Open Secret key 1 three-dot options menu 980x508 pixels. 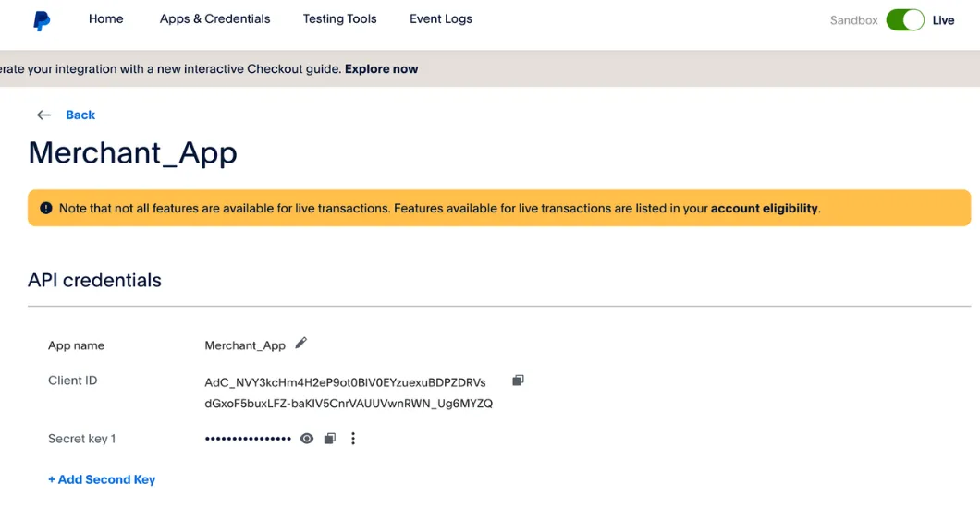(x=353, y=438)
